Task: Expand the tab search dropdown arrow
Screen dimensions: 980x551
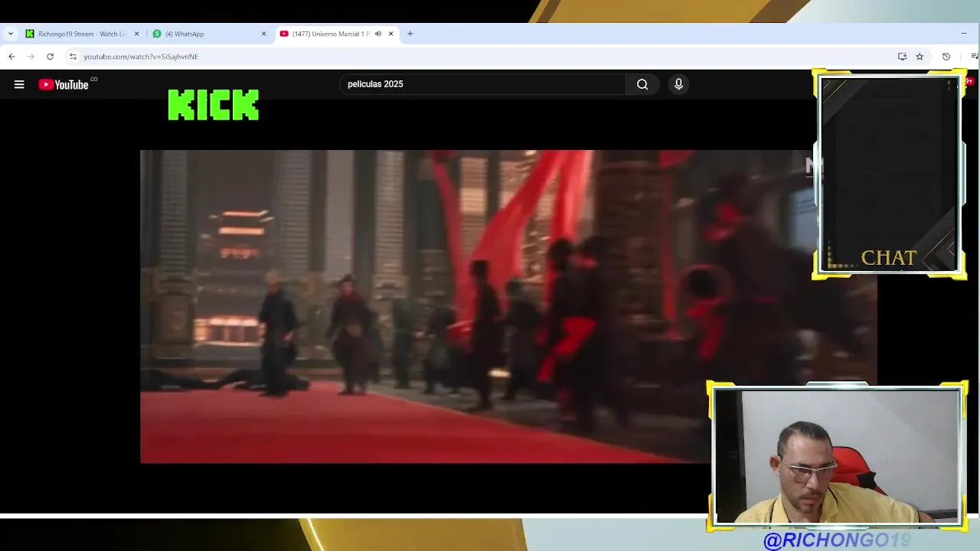Action: (x=10, y=34)
